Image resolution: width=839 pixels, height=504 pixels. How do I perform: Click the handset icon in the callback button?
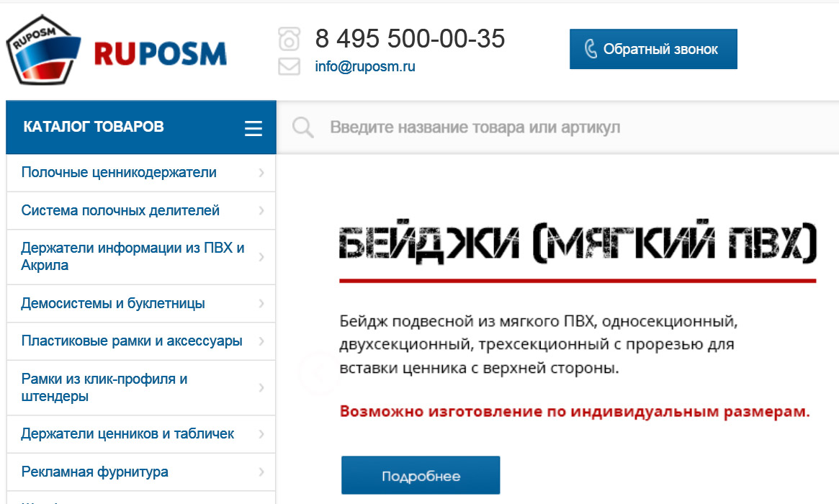pyautogui.click(x=591, y=49)
